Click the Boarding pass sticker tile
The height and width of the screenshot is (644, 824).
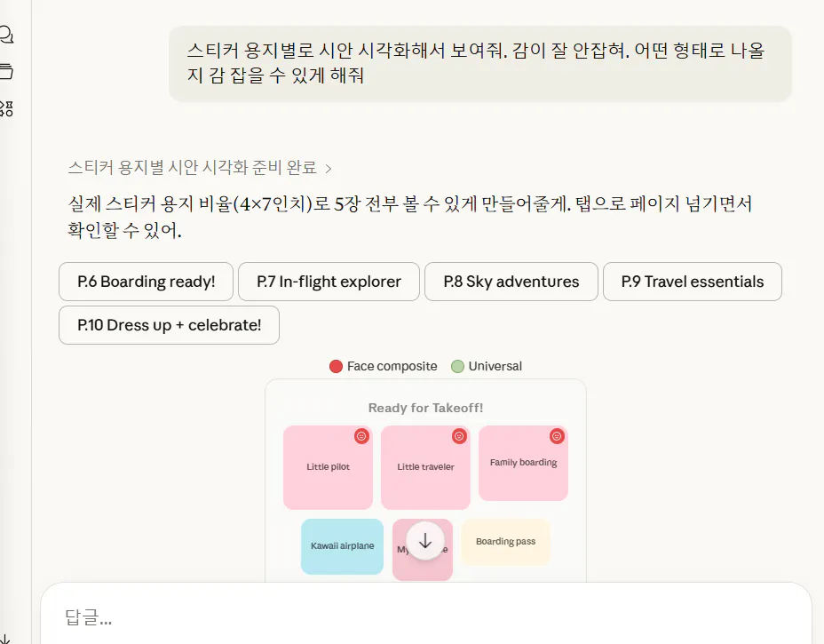pos(505,542)
